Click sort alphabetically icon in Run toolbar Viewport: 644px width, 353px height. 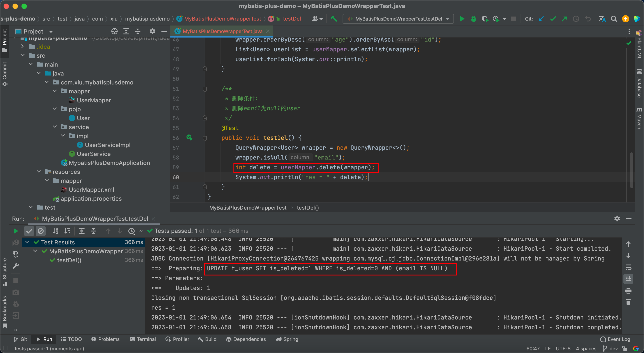(x=55, y=231)
